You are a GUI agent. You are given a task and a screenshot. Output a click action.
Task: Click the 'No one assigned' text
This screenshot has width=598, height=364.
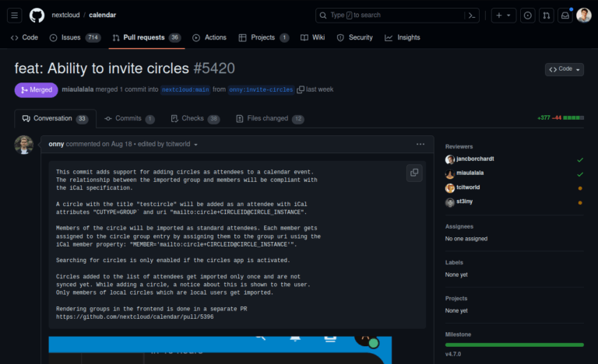click(x=466, y=239)
